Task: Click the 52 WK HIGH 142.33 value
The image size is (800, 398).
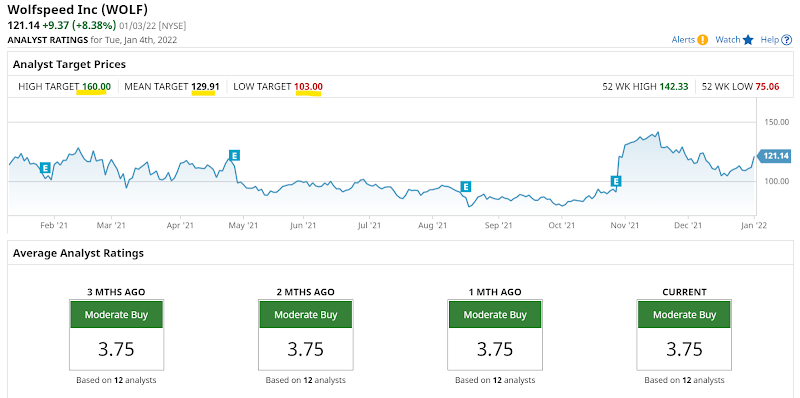Action: pos(673,87)
